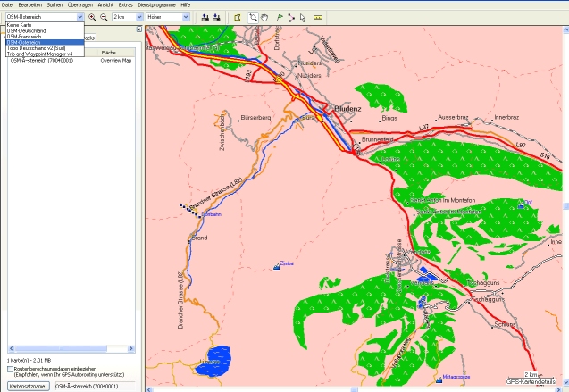Open the Höher detail level dropdown

click(x=186, y=17)
